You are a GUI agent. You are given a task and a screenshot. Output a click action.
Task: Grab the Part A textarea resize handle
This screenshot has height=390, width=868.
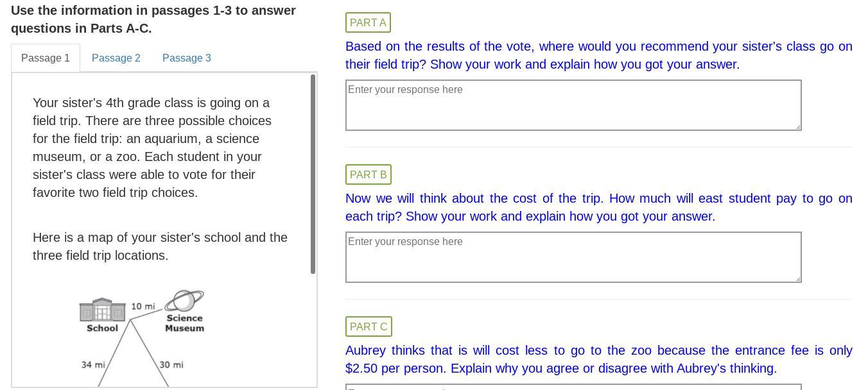(x=797, y=126)
